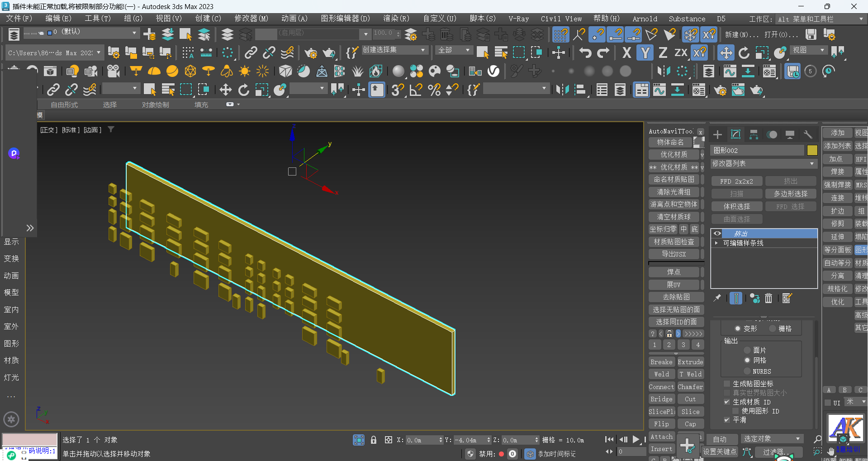The height and width of the screenshot is (461, 868).
Task: Restrict to X axis button
Action: pyautogui.click(x=626, y=53)
